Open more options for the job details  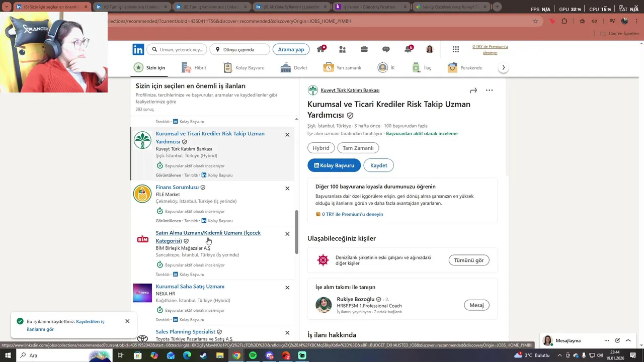(x=489, y=90)
